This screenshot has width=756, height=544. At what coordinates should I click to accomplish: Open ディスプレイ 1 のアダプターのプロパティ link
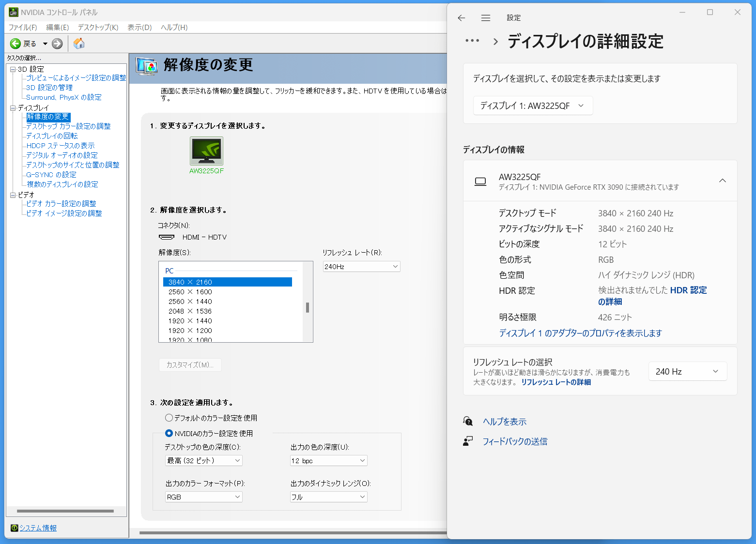click(x=580, y=333)
